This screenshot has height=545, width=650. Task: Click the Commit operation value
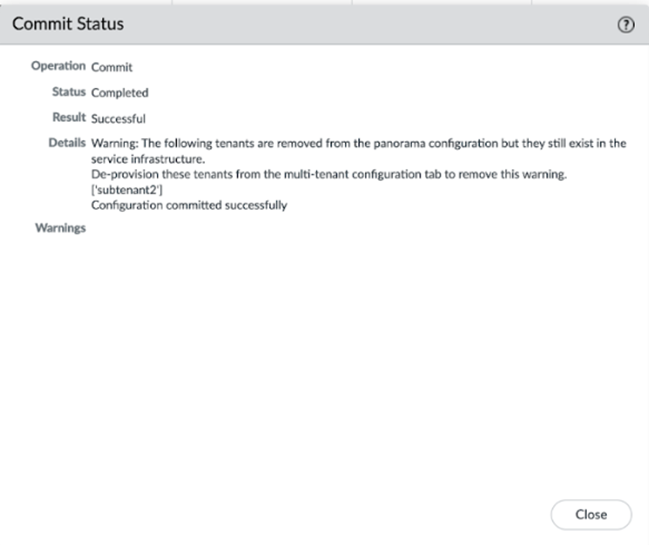pos(112,67)
